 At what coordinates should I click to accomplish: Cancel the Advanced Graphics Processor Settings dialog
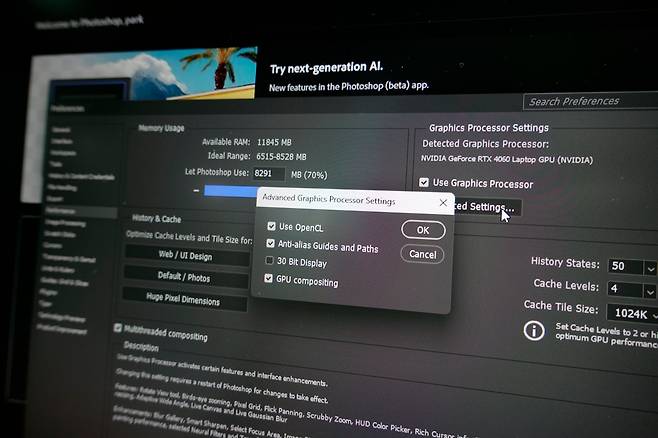click(422, 254)
